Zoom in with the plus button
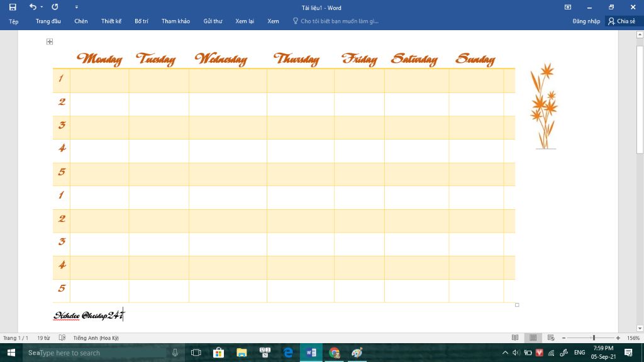 [x=618, y=338]
